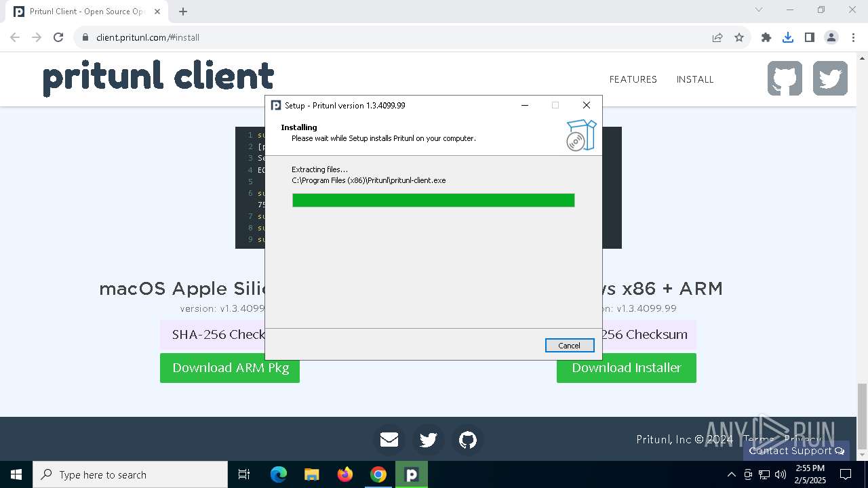Viewport: 868px width, 488px height.
Task: Download the macOS ARM Pkg
Action: pos(230,368)
